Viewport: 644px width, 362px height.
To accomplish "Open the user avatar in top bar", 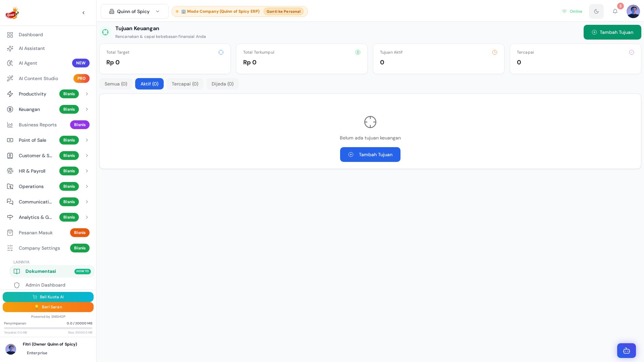I will pos(633,11).
